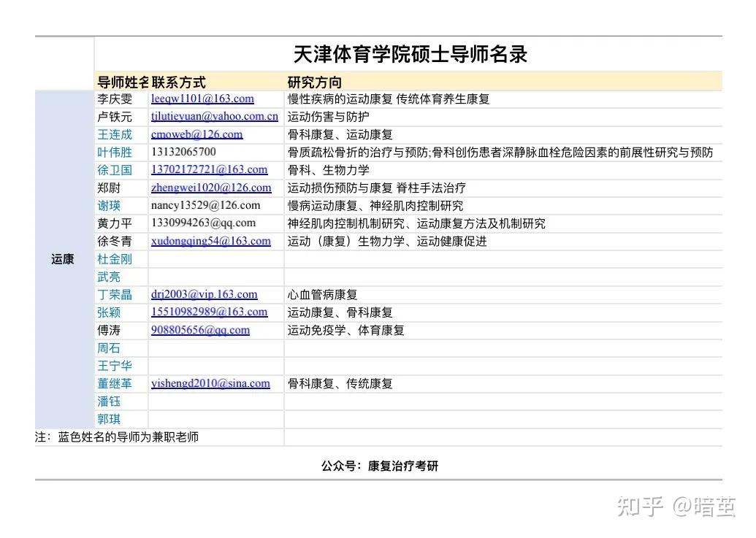Open the drj2003@vip.163.com email link
The width and height of the screenshot is (756, 538).
point(204,294)
